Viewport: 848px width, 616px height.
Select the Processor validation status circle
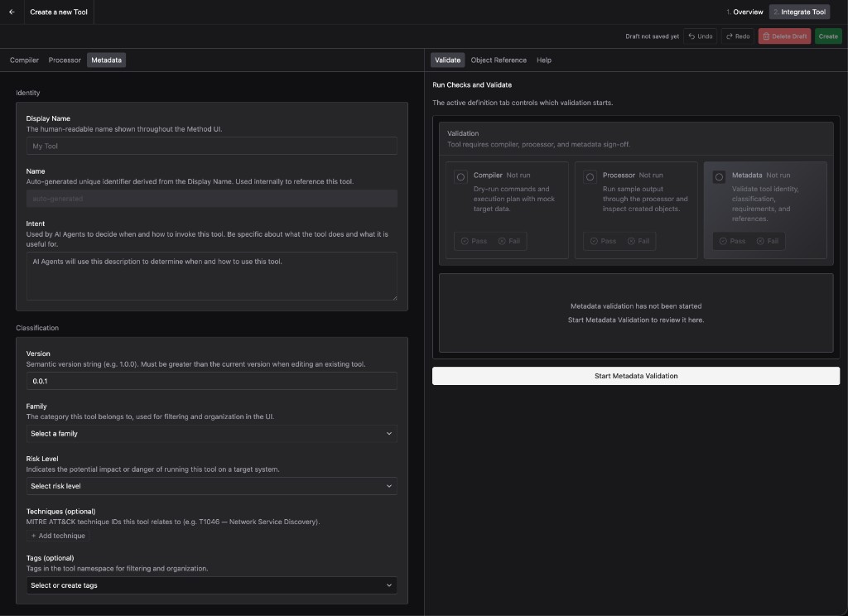coord(590,177)
